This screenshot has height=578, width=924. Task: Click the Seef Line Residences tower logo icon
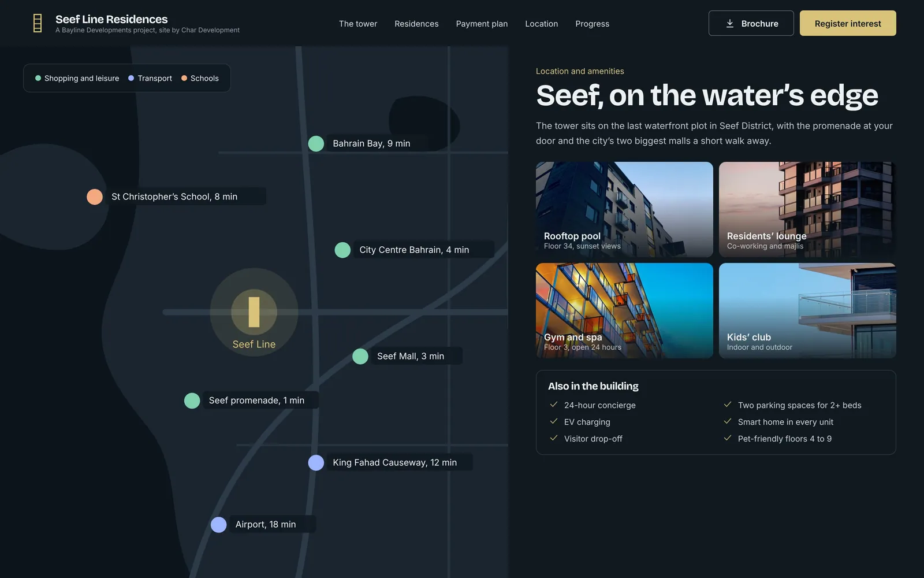click(38, 23)
